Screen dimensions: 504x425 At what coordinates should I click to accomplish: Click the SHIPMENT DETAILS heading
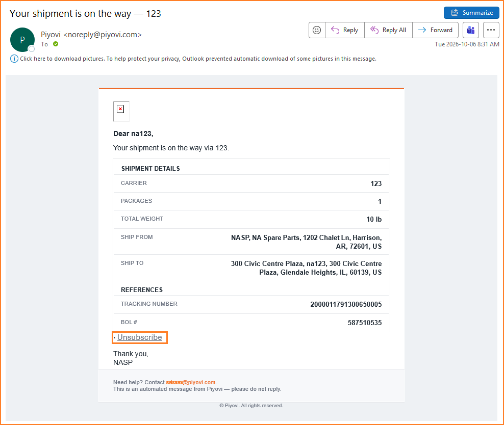click(x=150, y=169)
